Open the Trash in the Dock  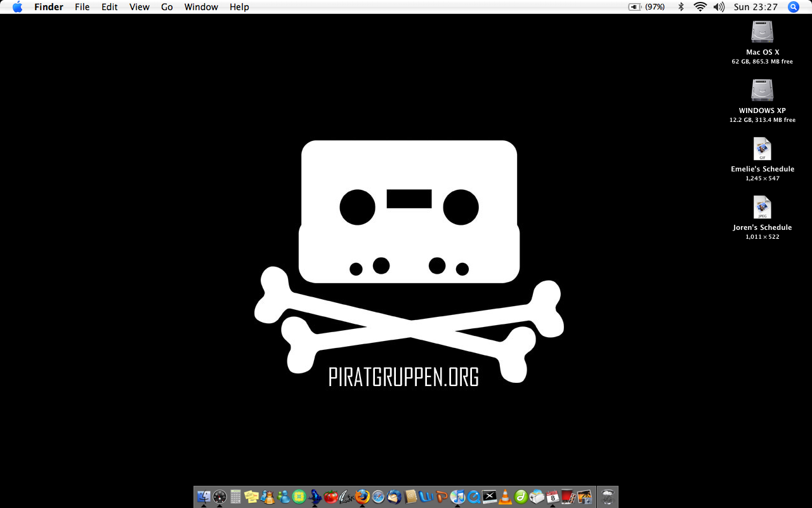pos(608,497)
